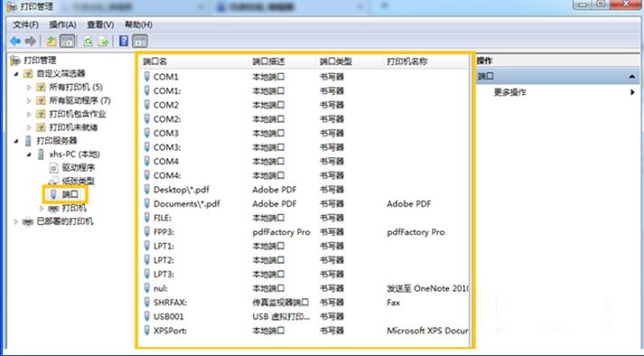Click the Up one level folder icon
Screen dimensions: 644x356
51,41
